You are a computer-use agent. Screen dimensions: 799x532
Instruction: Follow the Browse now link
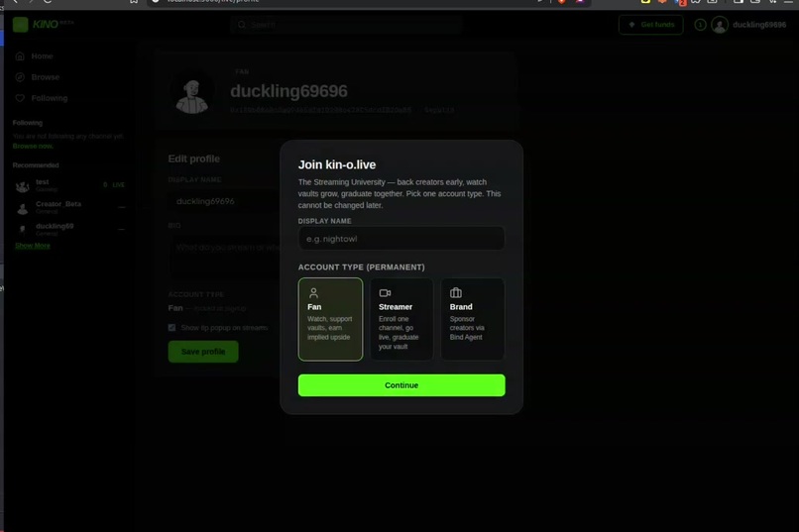(33, 146)
